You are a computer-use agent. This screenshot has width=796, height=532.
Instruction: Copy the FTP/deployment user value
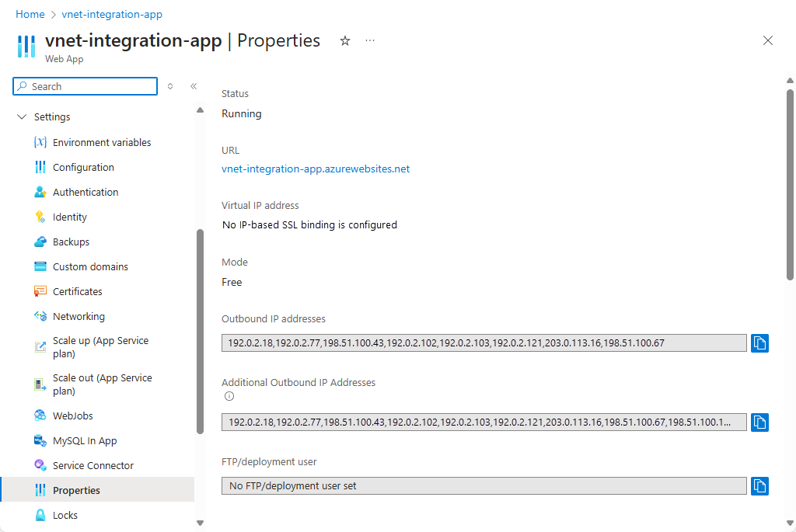coord(759,486)
